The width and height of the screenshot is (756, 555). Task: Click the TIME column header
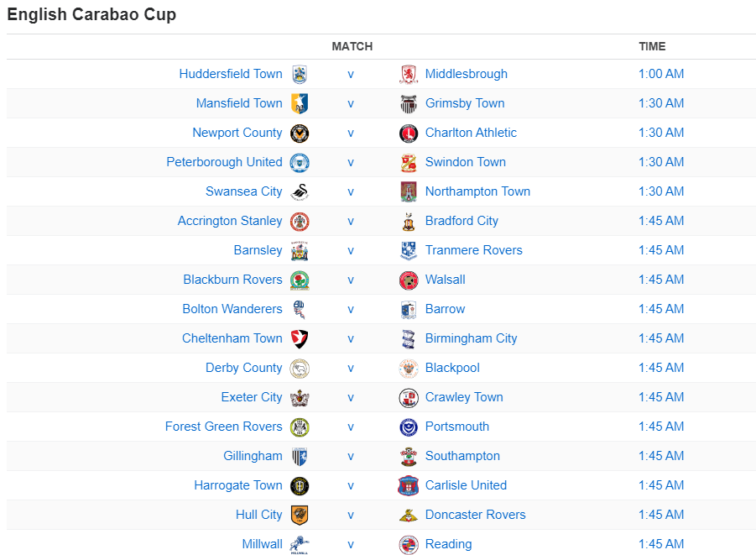click(x=652, y=47)
